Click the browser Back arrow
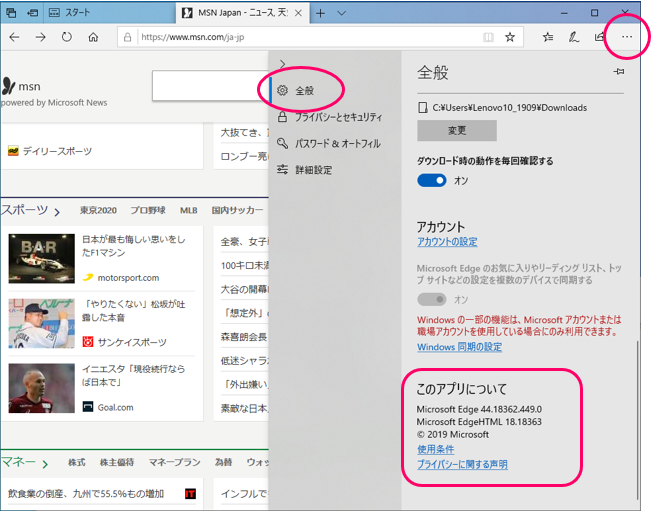The height and width of the screenshot is (514, 655). click(14, 37)
